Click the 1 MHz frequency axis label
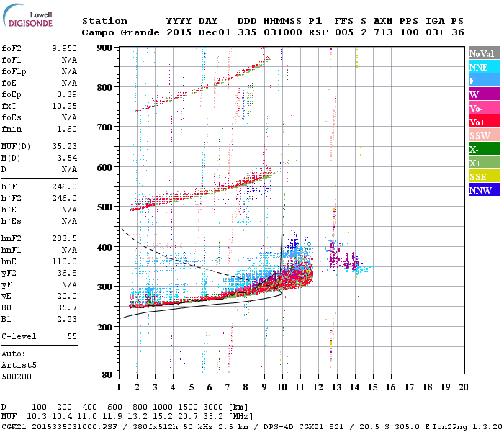 click(x=119, y=387)
